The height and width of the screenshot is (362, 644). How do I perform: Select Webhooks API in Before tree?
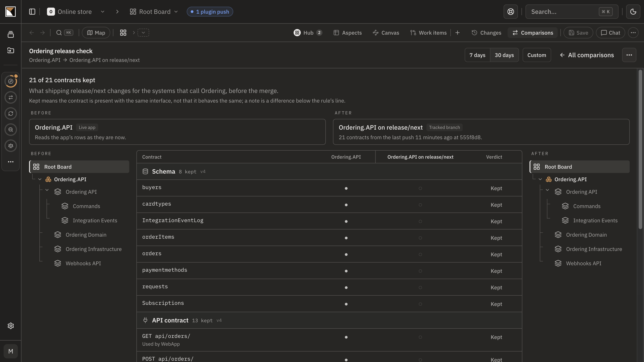[x=83, y=263]
